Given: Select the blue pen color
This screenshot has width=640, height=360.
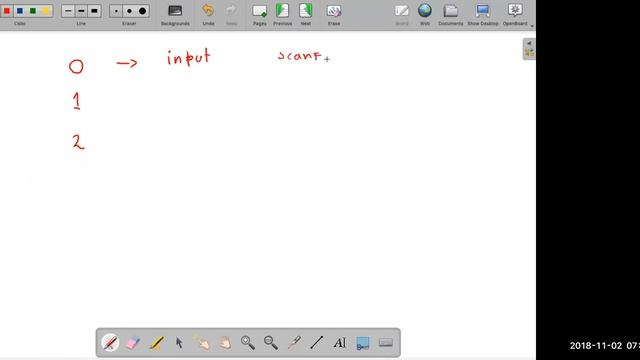Looking at the screenshot, I should click(x=20, y=11).
